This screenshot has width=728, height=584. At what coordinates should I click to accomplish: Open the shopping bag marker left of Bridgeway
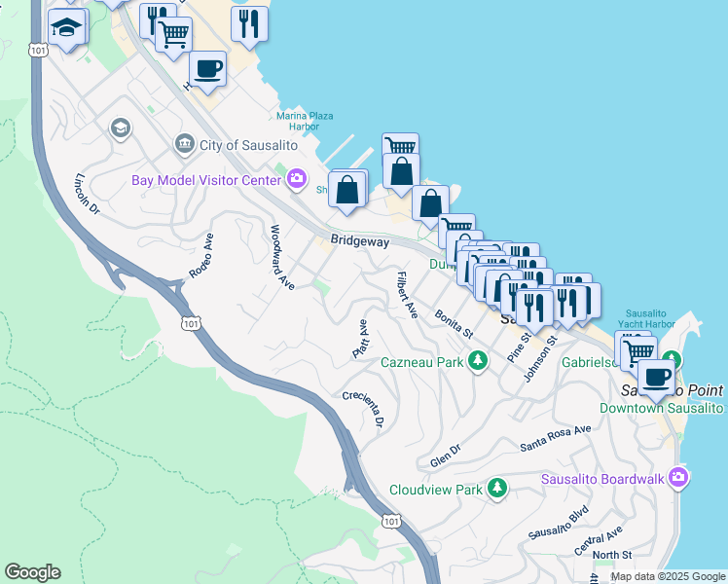pos(346,193)
